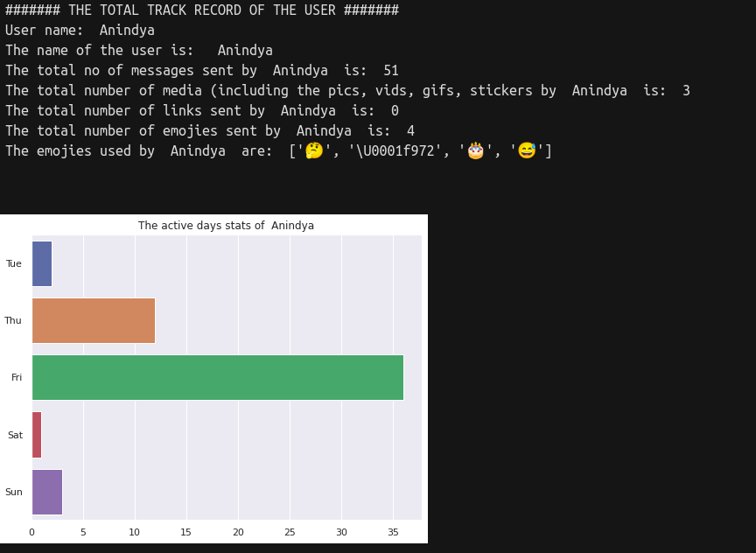Click the red Sat bar
This screenshot has height=553, width=756.
[37, 435]
